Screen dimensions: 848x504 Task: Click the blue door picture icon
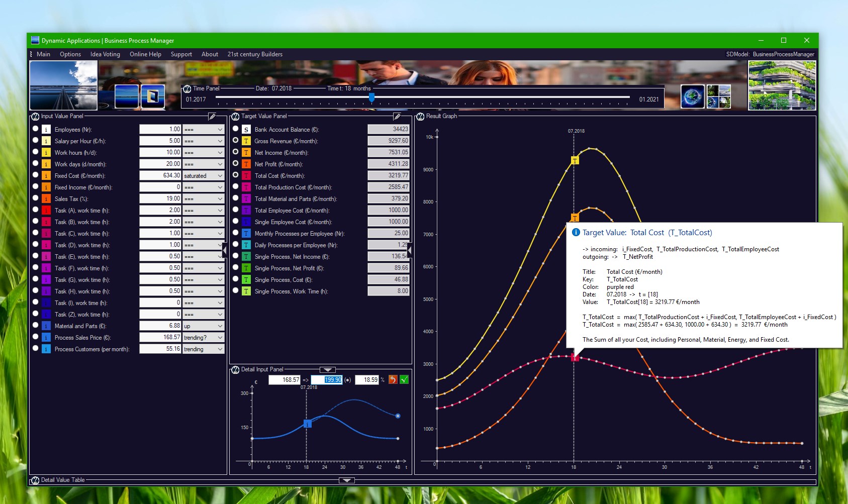(x=153, y=96)
